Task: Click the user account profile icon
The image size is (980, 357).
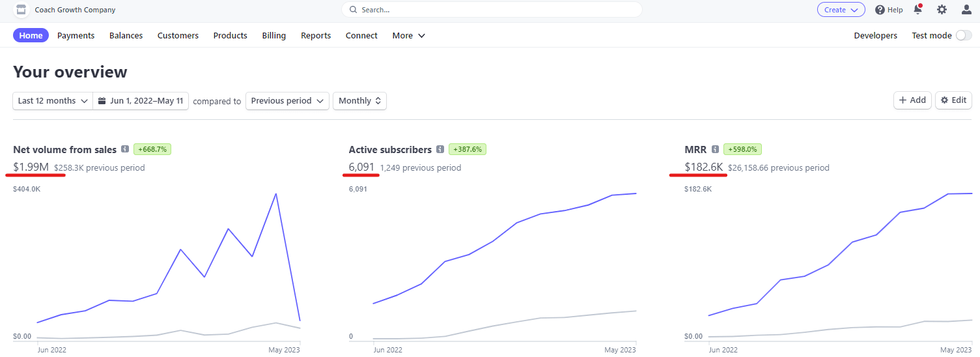Action: [966, 10]
